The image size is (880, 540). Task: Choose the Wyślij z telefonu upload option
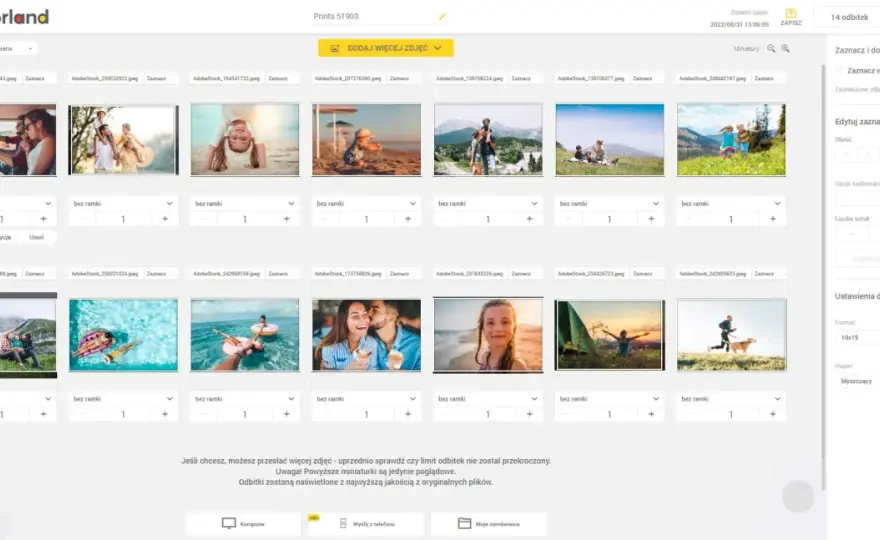click(x=366, y=524)
